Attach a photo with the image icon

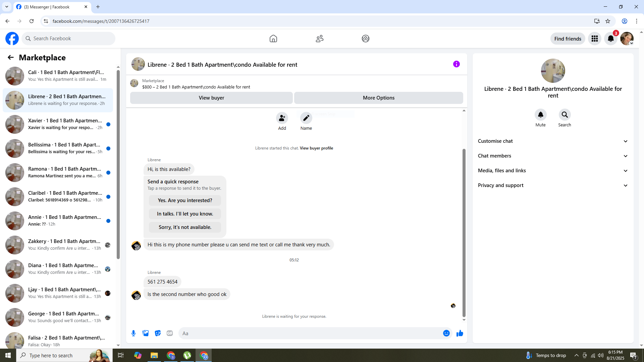[x=146, y=333]
